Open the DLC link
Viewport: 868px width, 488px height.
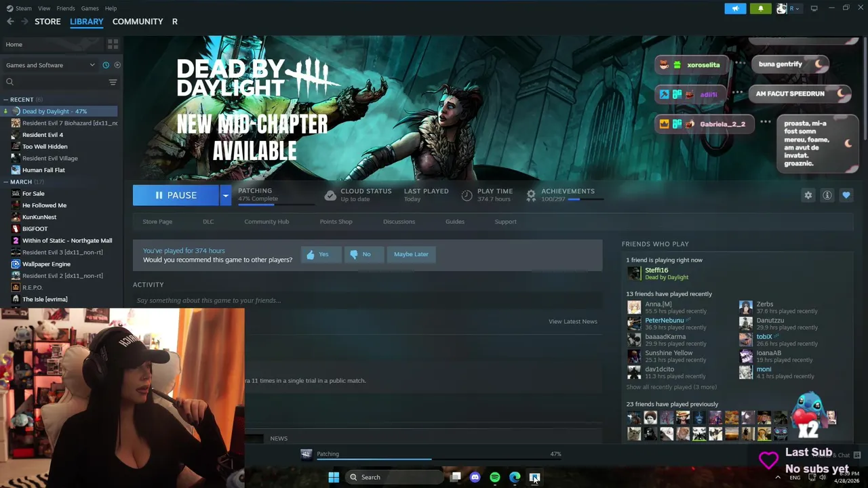(208, 222)
